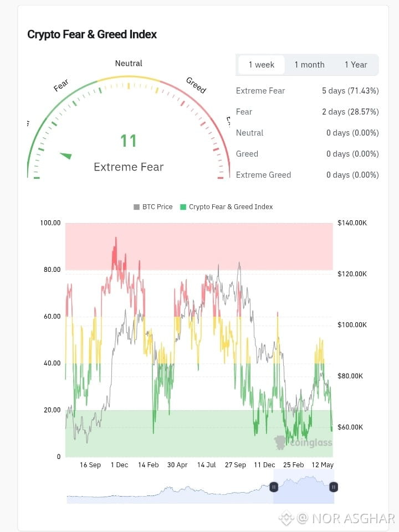This screenshot has width=399, height=532.
Task: Click the $60.00K price axis label
Action: (x=350, y=427)
